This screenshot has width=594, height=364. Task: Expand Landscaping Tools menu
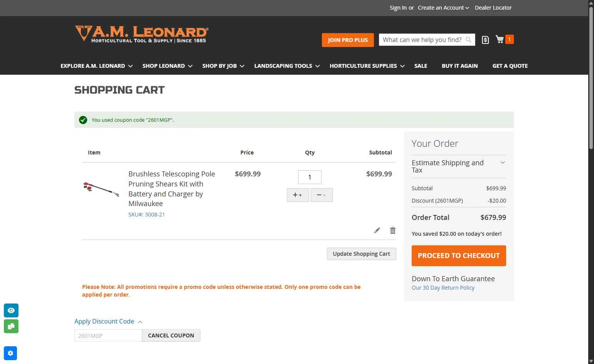[x=287, y=66]
